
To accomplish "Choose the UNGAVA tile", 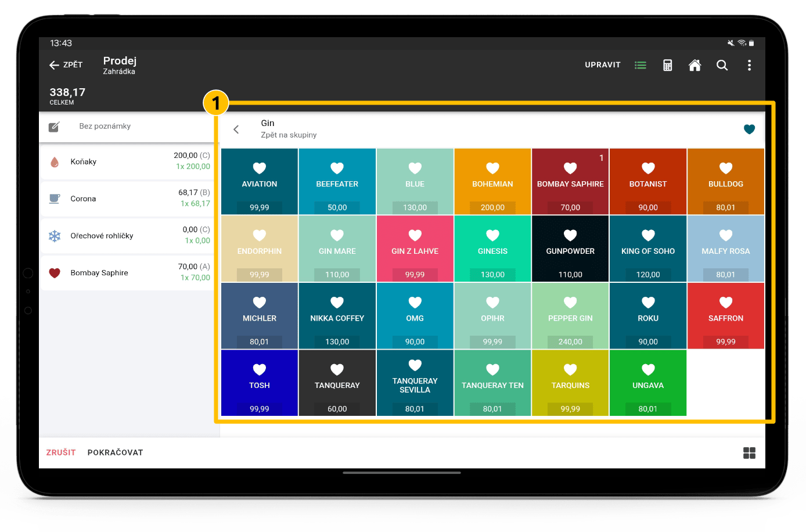I will pos(648,383).
